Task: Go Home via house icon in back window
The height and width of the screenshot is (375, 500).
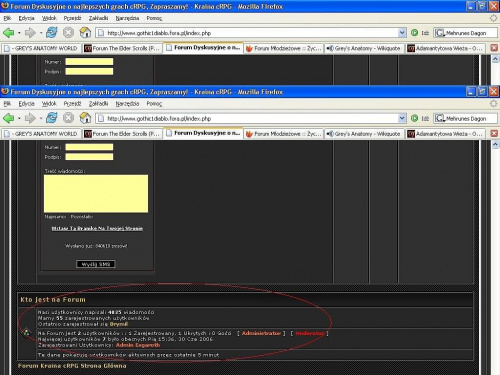Action: 85,33
